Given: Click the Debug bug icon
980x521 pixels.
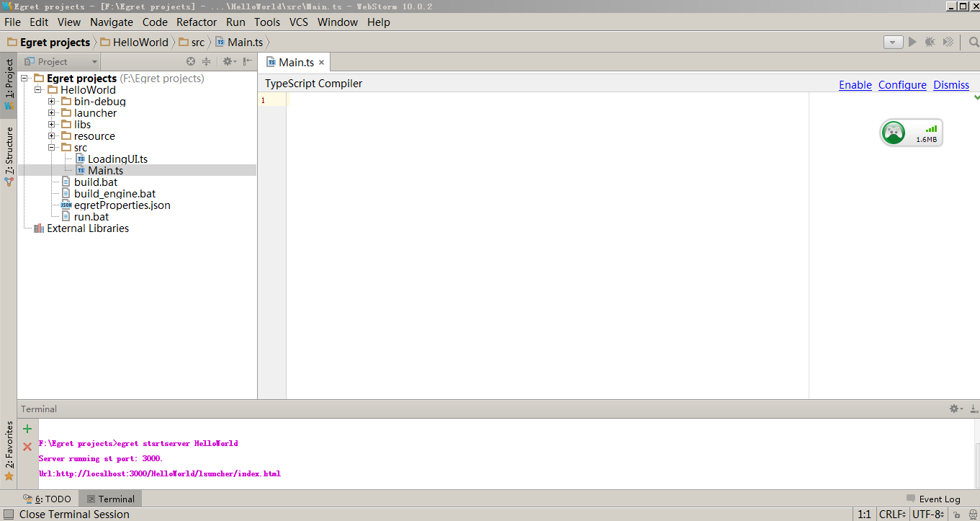Looking at the screenshot, I should [930, 43].
